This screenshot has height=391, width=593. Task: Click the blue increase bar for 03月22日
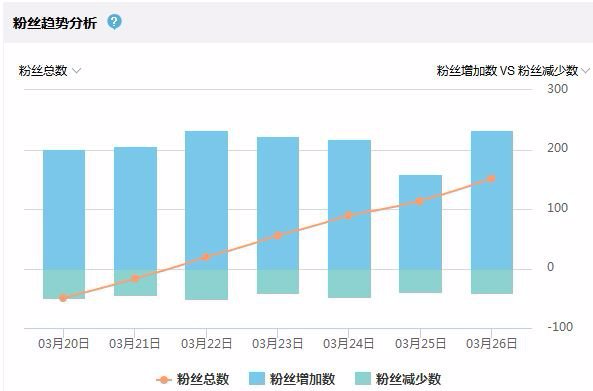tap(206, 200)
